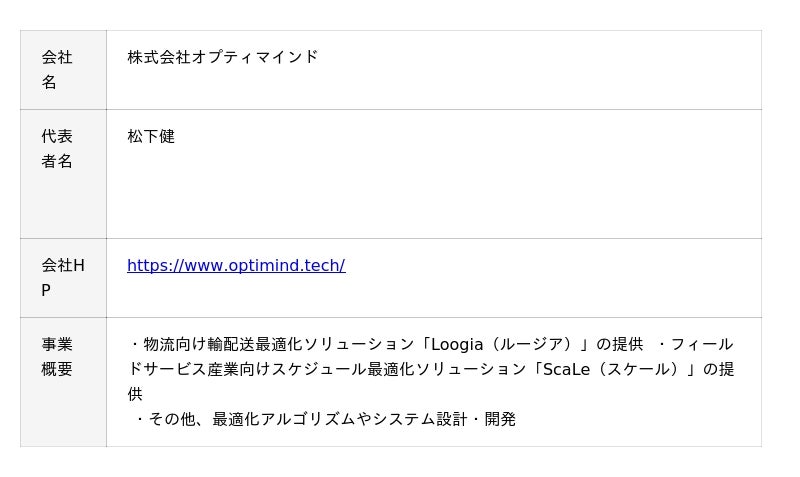The image size is (800, 477).
Task: Click the lone 供 character line
Action: pos(135,394)
